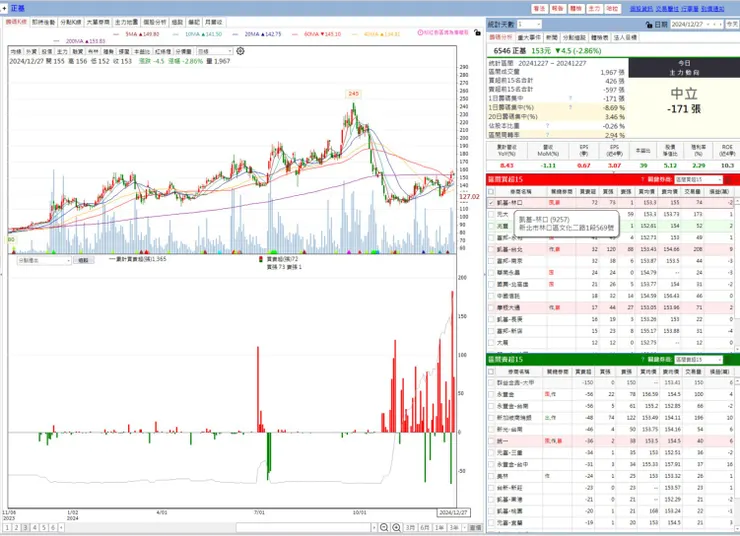Screen dimensions: 740x536
Task: Click the 3月 range button
Action: (411, 528)
